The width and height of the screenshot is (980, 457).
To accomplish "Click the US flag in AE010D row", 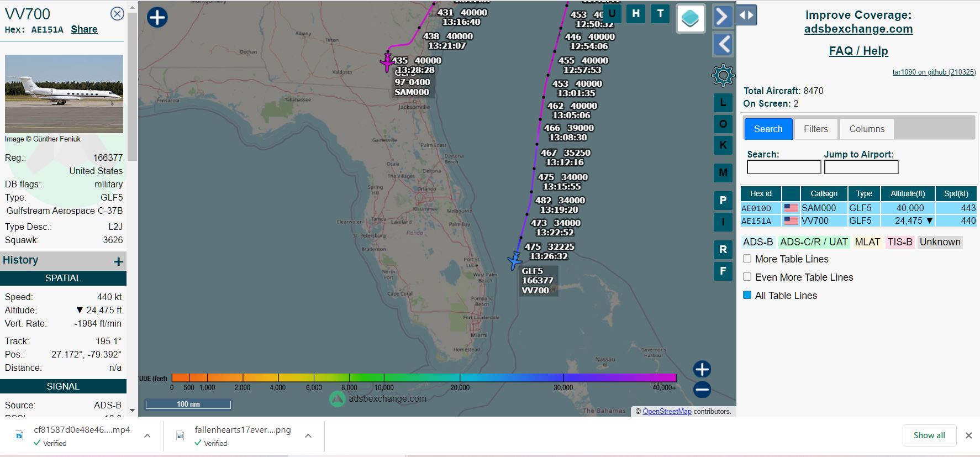I will coord(791,208).
